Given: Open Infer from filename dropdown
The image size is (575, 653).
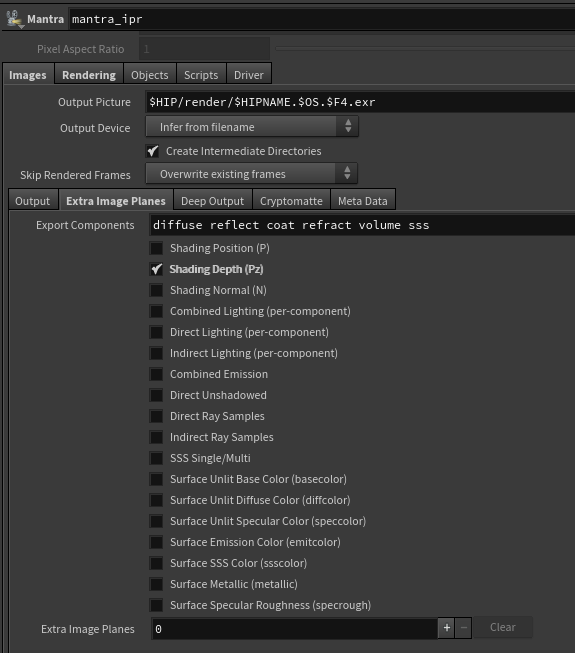Looking at the screenshot, I should pos(251,127).
